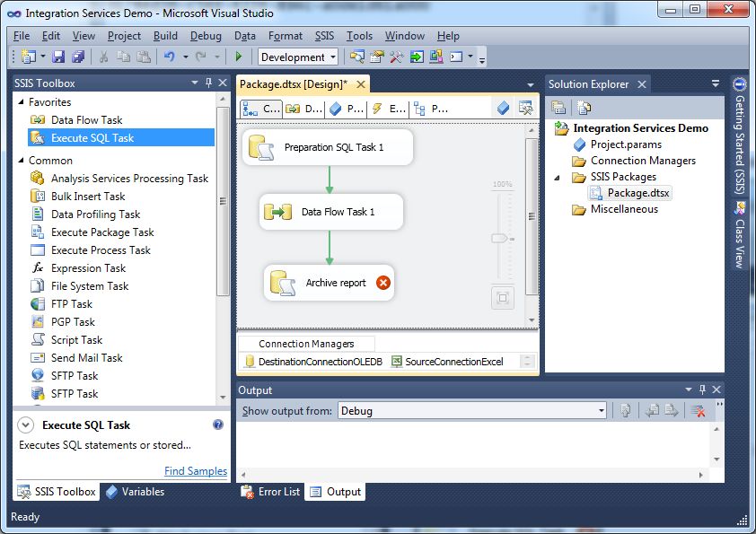Select Data Flow Task 1 on canvas
The image size is (756, 534).
(x=331, y=212)
